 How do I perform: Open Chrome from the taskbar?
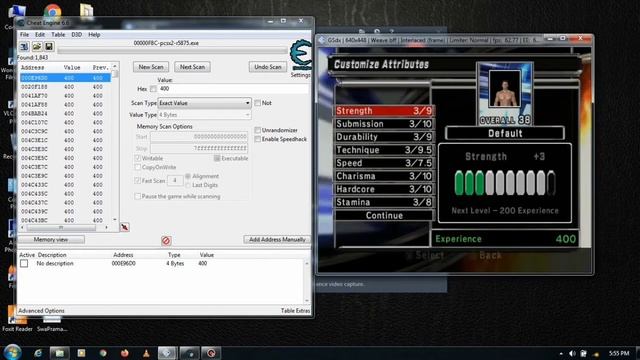point(103,353)
